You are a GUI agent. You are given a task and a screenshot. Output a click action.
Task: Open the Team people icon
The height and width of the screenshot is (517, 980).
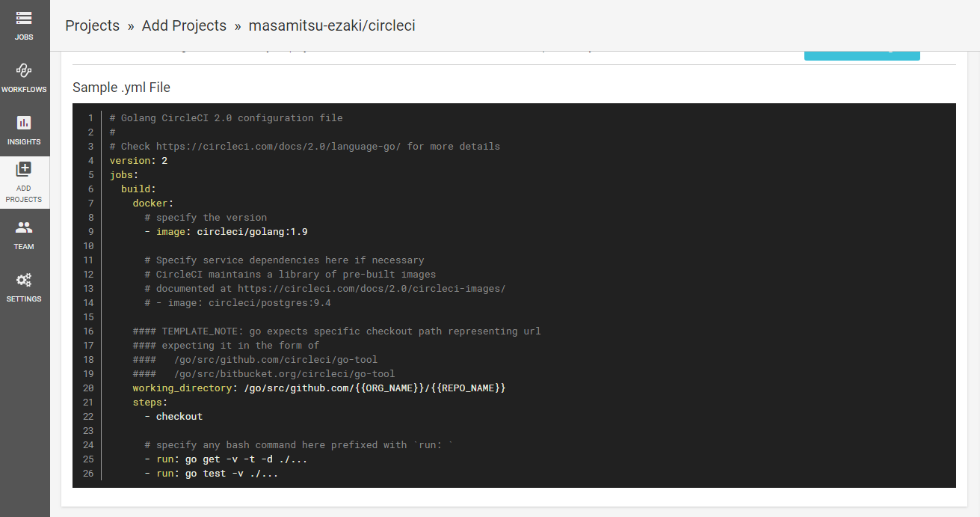24,227
